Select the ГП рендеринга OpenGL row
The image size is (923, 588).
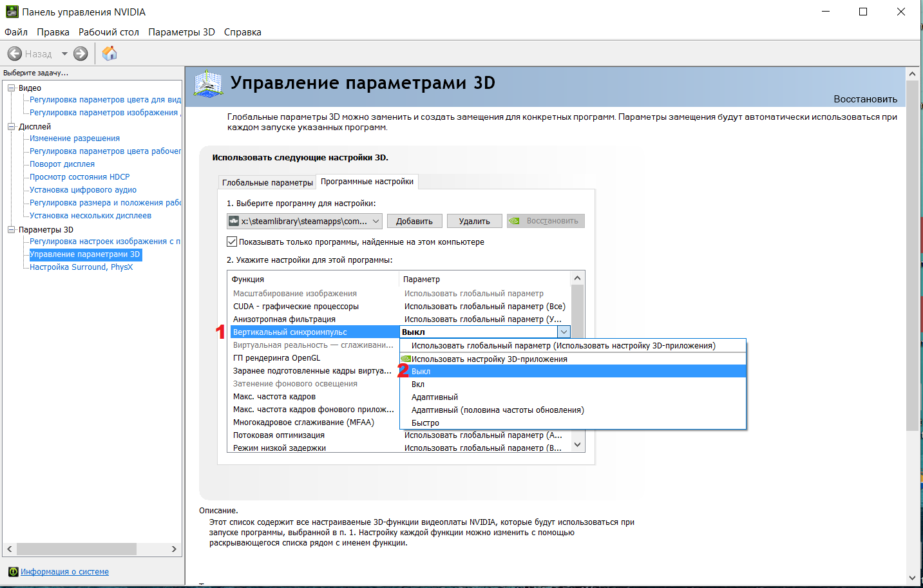point(314,357)
